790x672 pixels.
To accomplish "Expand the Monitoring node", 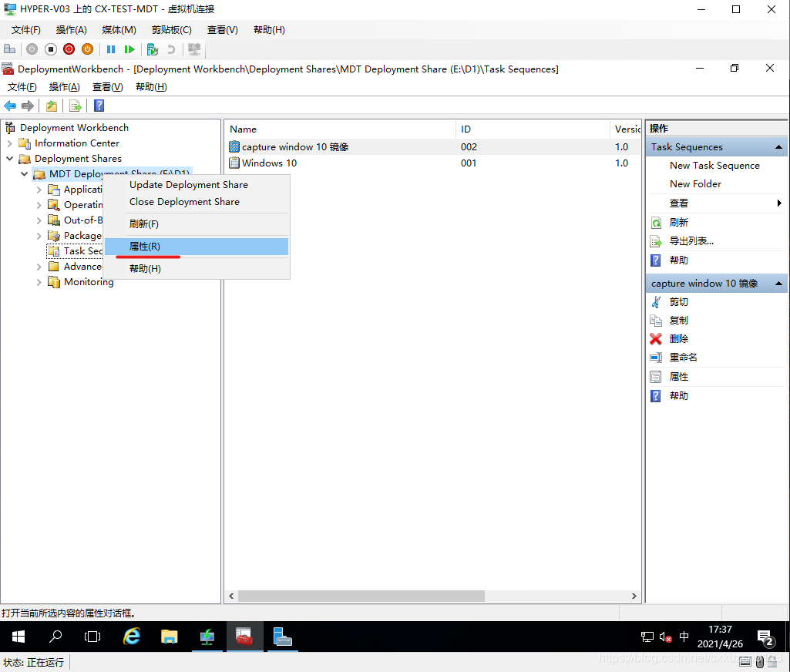I will pyautogui.click(x=39, y=282).
